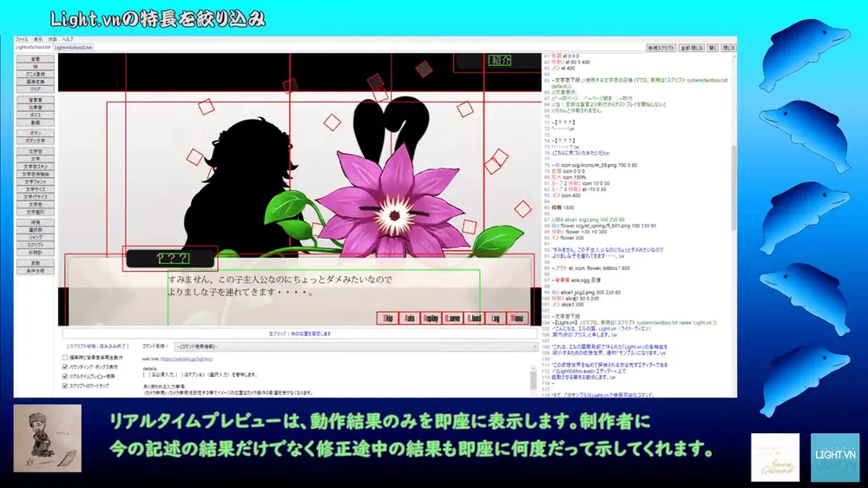Click the 文字フォント command button
The width and height of the screenshot is (868, 488).
tap(36, 181)
